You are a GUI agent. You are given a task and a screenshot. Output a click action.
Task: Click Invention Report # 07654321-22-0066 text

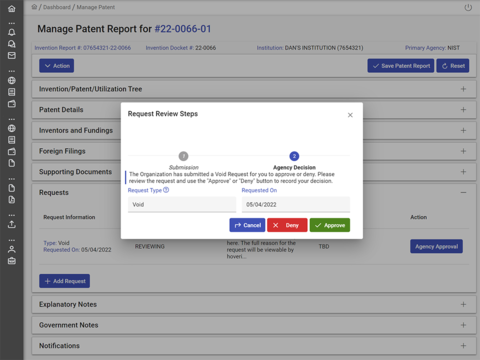[x=83, y=48]
